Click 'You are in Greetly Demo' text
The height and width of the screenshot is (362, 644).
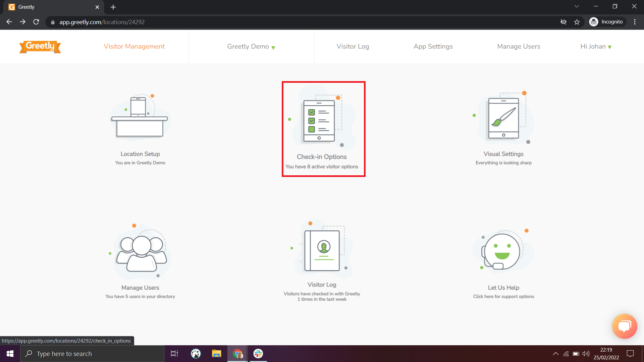point(140,163)
